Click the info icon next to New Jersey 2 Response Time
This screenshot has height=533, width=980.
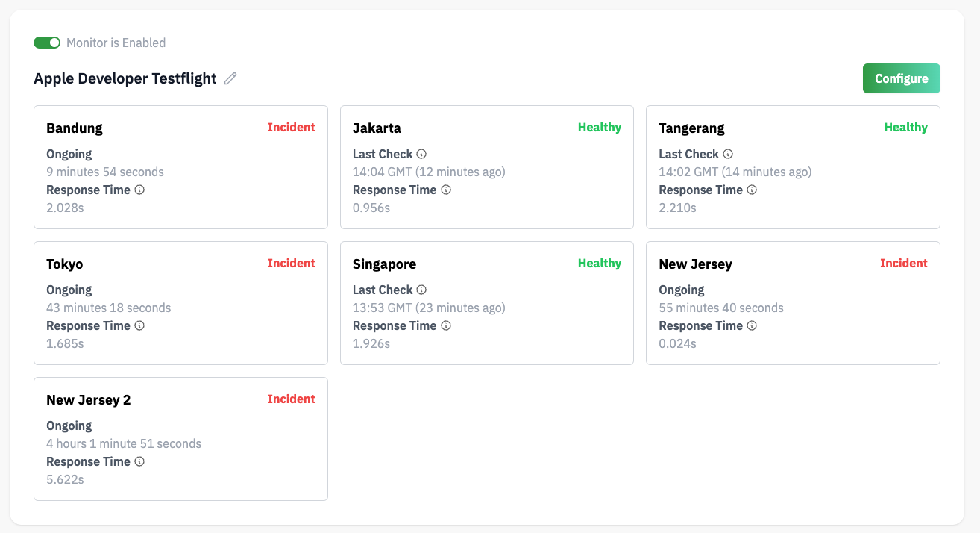pyautogui.click(x=139, y=461)
